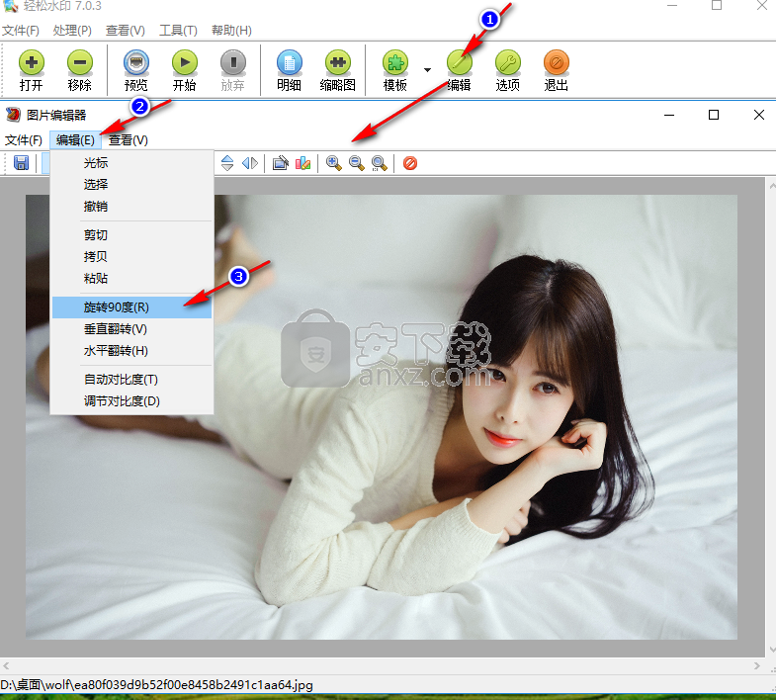Select 自动对比度(T) menu entry

[132, 380]
